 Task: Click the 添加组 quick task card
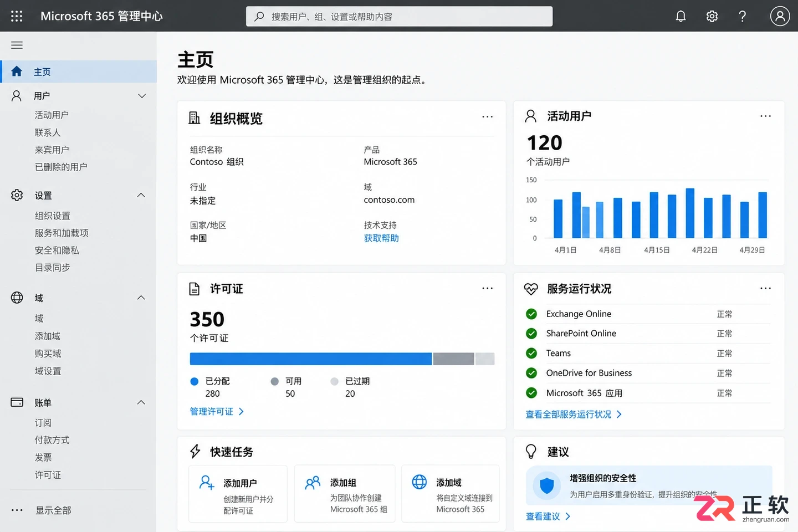[345, 494]
